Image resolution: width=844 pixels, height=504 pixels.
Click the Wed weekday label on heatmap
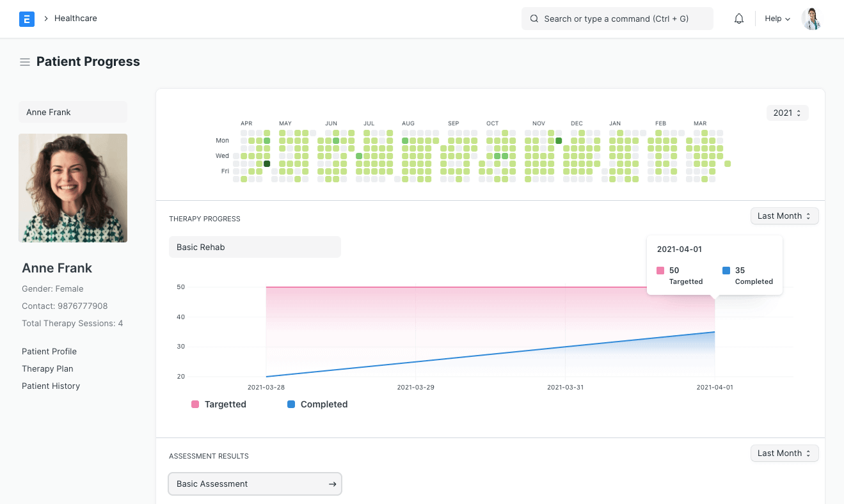click(222, 156)
